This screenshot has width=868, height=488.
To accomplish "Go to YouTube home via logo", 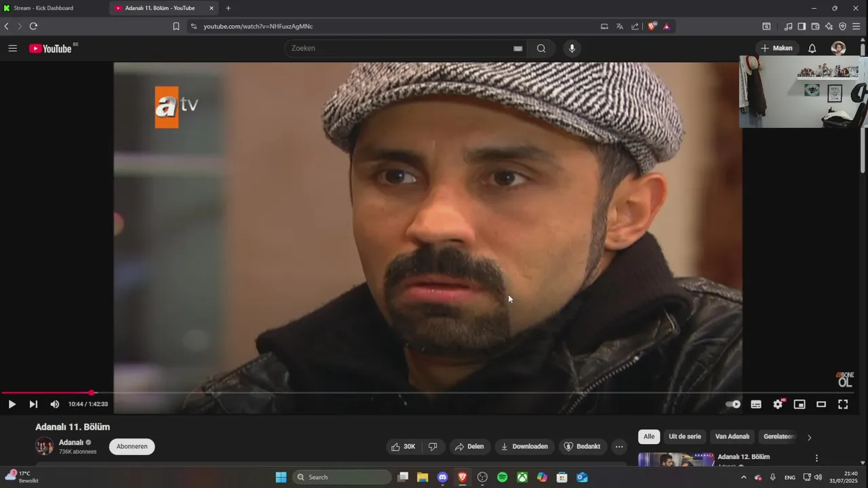I will (x=50, y=48).
